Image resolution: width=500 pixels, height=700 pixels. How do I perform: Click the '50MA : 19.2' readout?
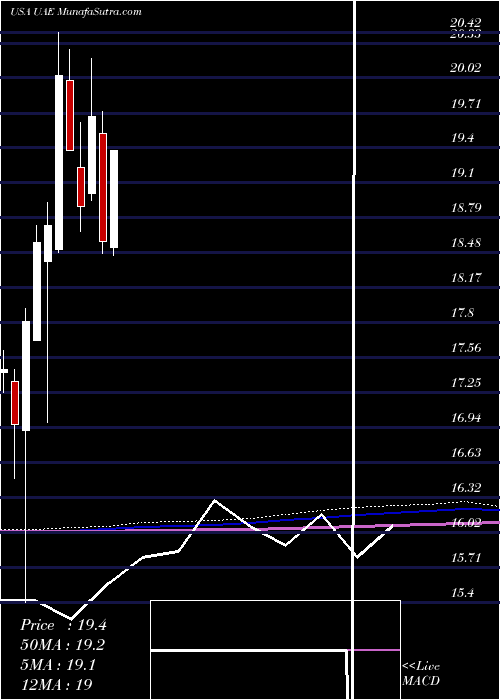(63, 645)
